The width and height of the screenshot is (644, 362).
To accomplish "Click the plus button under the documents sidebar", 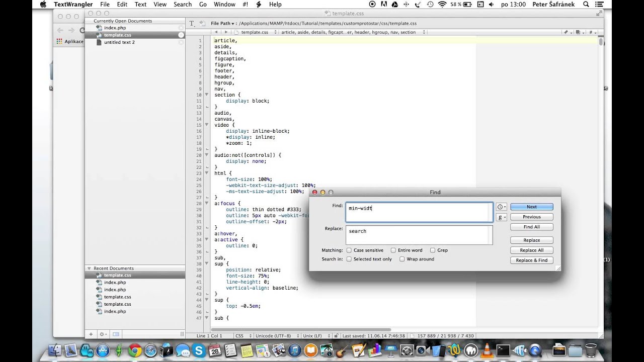I will [91, 334].
